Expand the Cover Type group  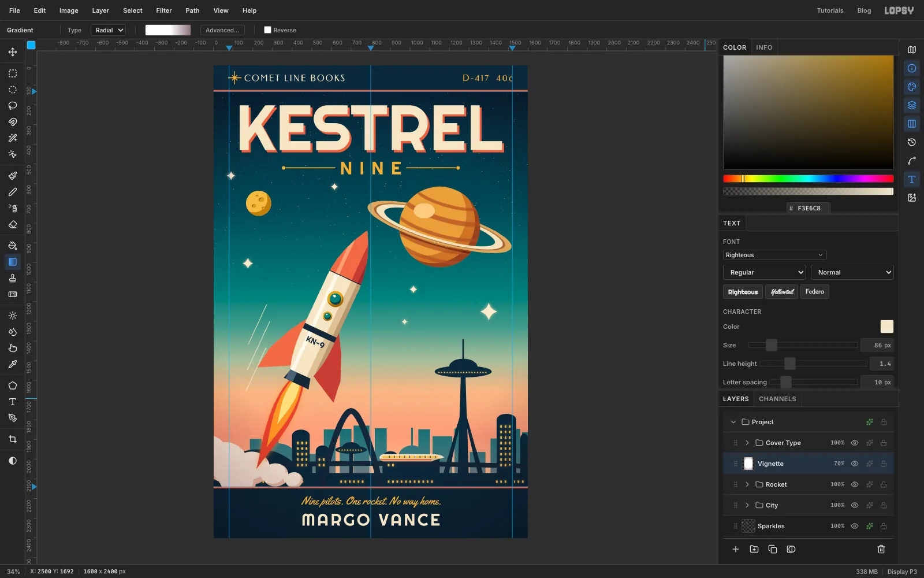747,443
